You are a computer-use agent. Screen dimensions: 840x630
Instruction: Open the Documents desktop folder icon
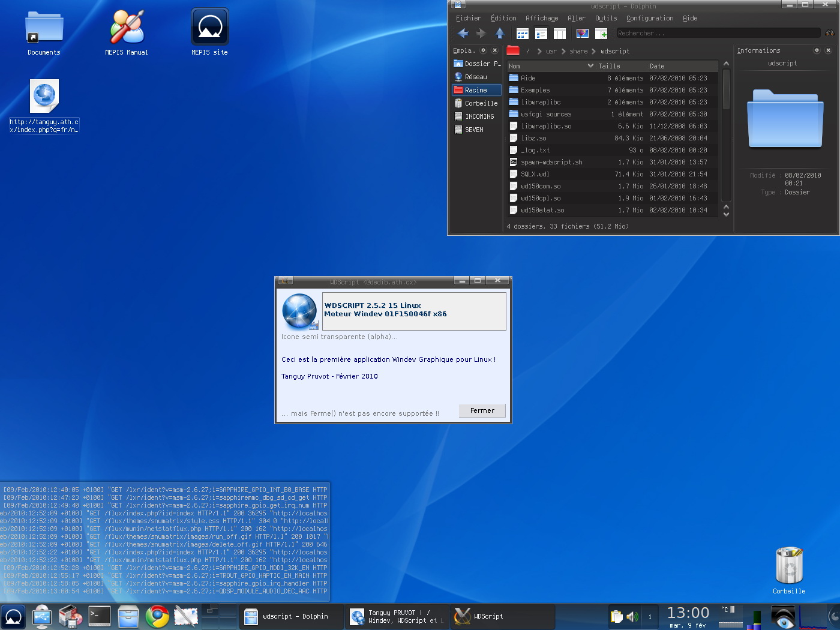(44, 34)
